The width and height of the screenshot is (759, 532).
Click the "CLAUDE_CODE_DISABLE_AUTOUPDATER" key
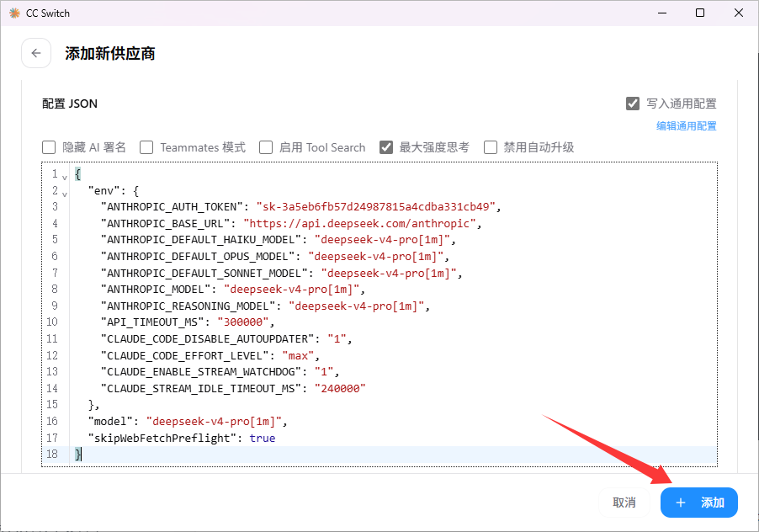coord(207,339)
